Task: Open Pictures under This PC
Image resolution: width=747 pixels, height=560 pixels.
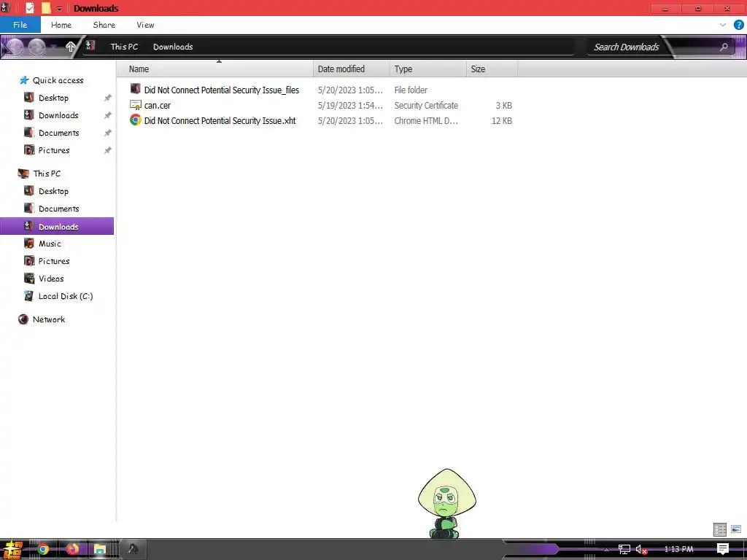Action: pos(54,261)
